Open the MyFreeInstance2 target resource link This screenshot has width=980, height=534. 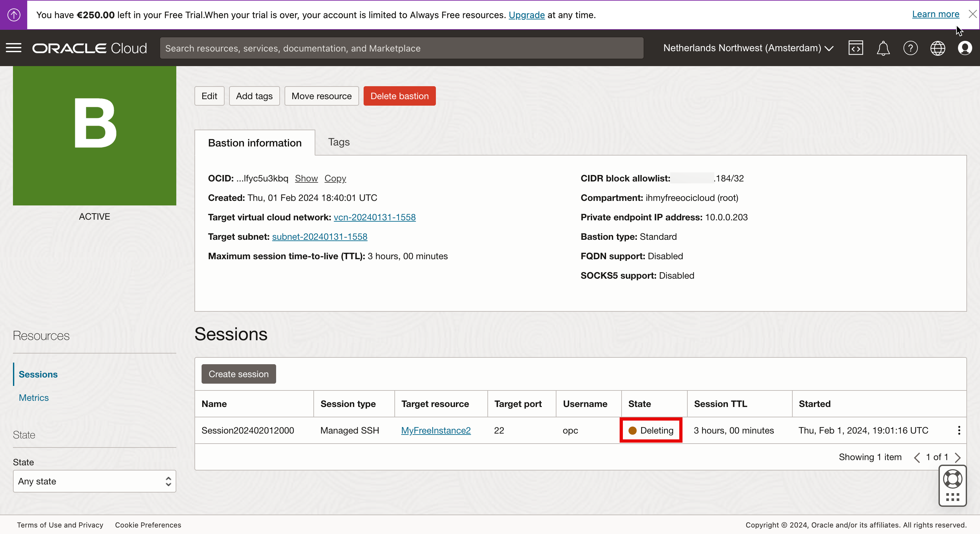(x=436, y=430)
